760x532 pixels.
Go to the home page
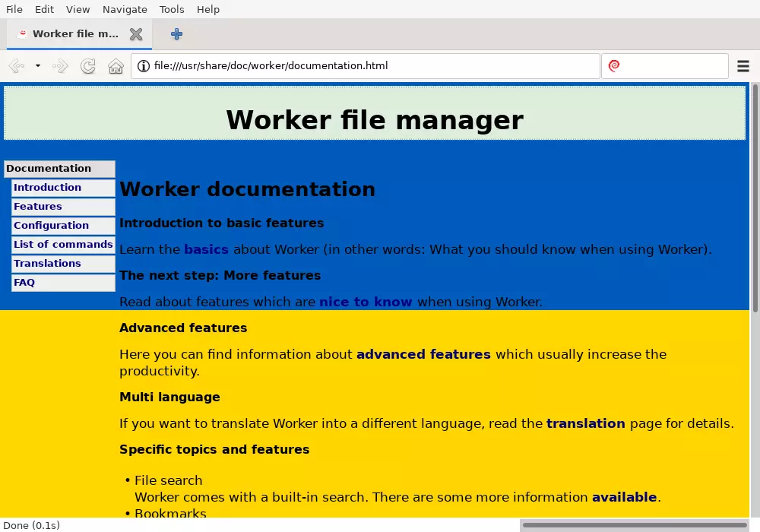(116, 66)
